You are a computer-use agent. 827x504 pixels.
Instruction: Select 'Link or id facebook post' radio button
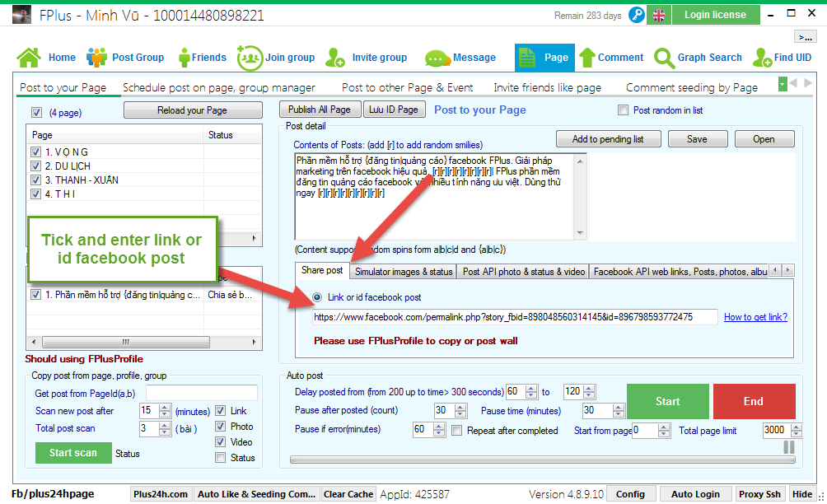tap(317, 297)
